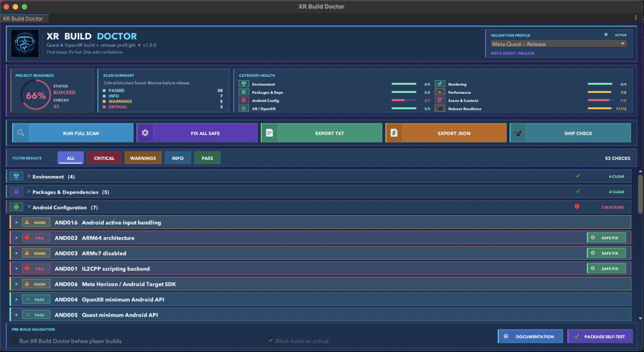Filter results by CRITICAL
Viewport: 644px width, 352px height.
[104, 158]
